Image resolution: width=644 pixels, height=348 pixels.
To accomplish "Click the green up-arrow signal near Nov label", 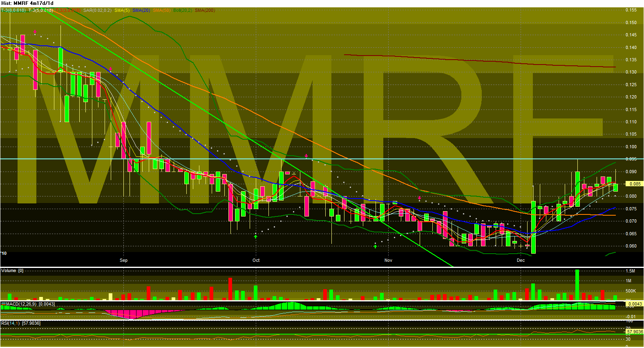I will (375, 246).
